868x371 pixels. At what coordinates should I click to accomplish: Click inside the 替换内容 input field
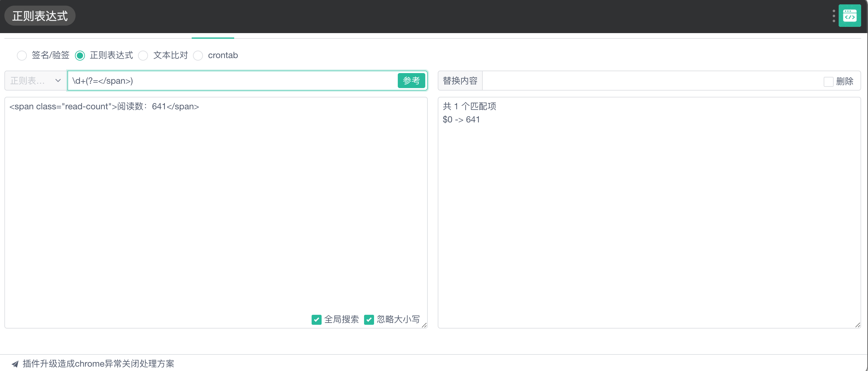pos(650,81)
